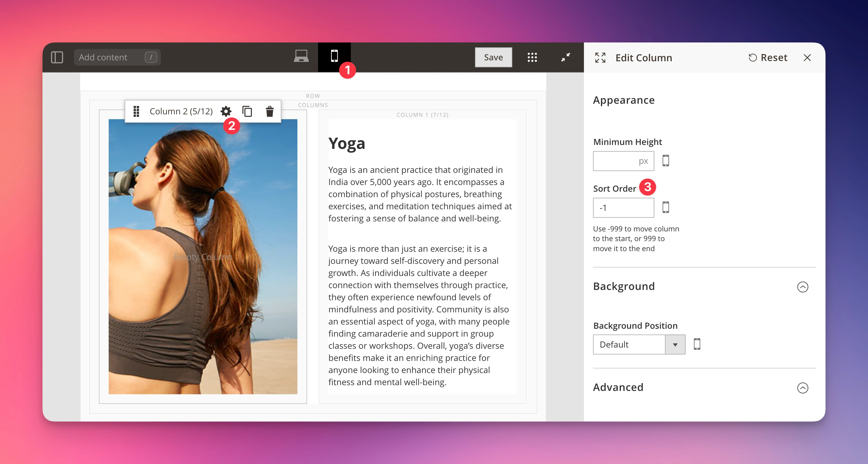Image resolution: width=868 pixels, height=464 pixels.
Task: Duplicate Column 2
Action: (x=247, y=111)
